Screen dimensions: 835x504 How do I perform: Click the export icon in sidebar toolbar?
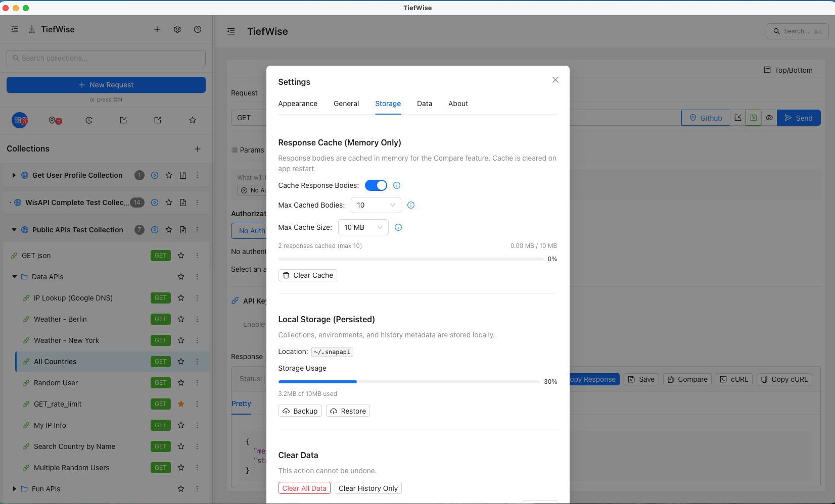158,120
